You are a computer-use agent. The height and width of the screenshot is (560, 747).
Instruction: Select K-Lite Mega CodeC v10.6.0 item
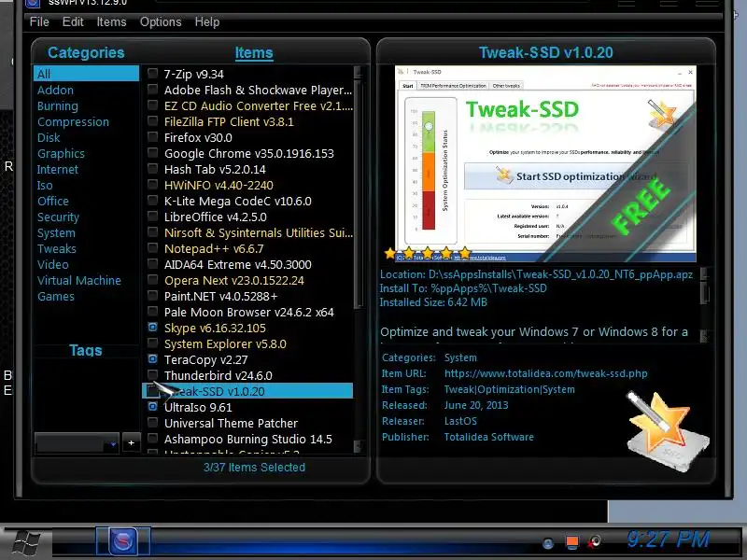tap(238, 201)
